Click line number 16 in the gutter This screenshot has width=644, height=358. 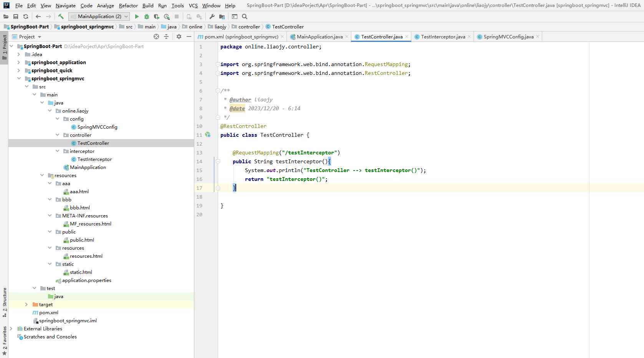click(199, 179)
